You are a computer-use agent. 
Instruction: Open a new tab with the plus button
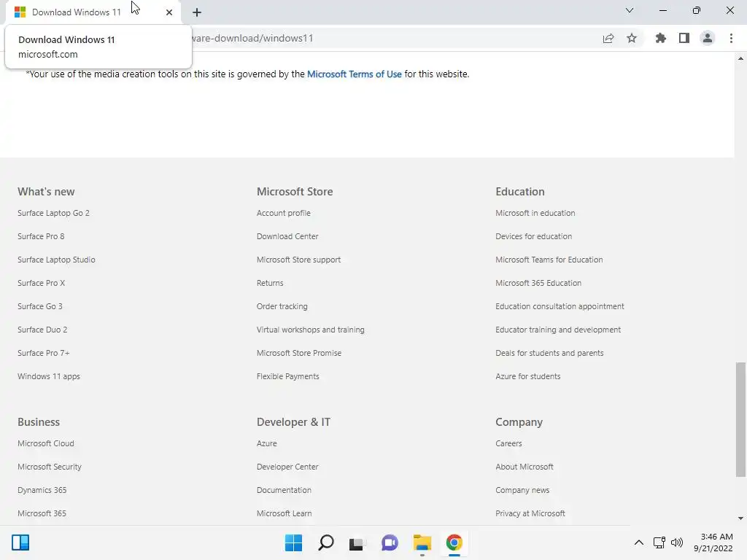pos(197,12)
